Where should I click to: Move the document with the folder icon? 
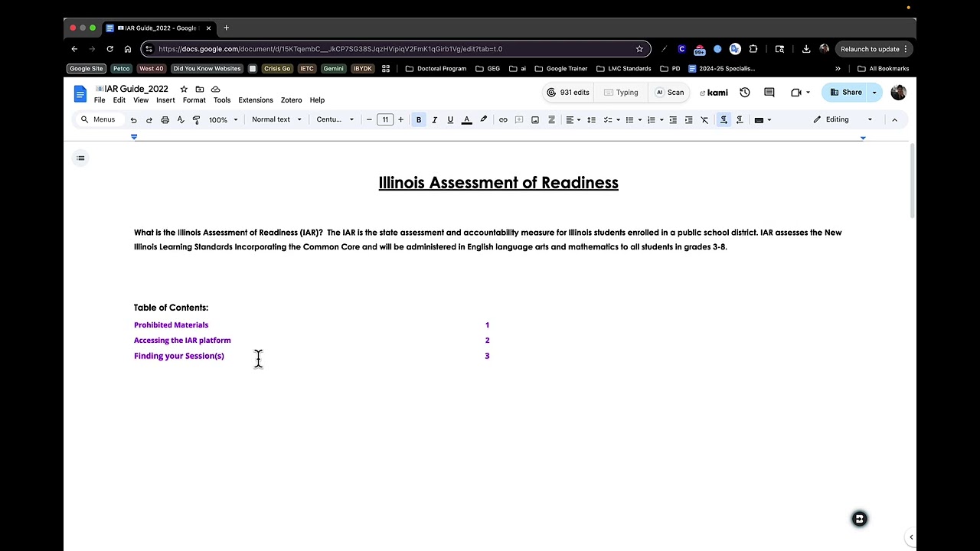(x=200, y=89)
